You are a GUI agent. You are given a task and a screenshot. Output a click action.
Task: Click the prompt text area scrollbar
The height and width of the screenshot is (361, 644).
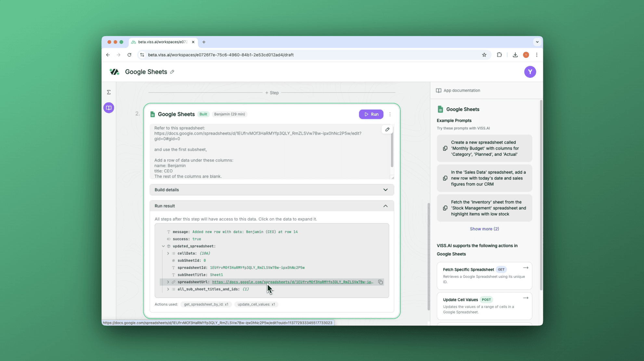392,150
